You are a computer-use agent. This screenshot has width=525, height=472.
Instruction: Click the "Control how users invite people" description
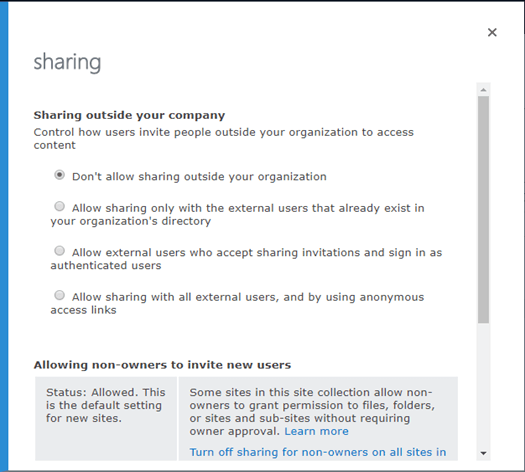(x=224, y=139)
